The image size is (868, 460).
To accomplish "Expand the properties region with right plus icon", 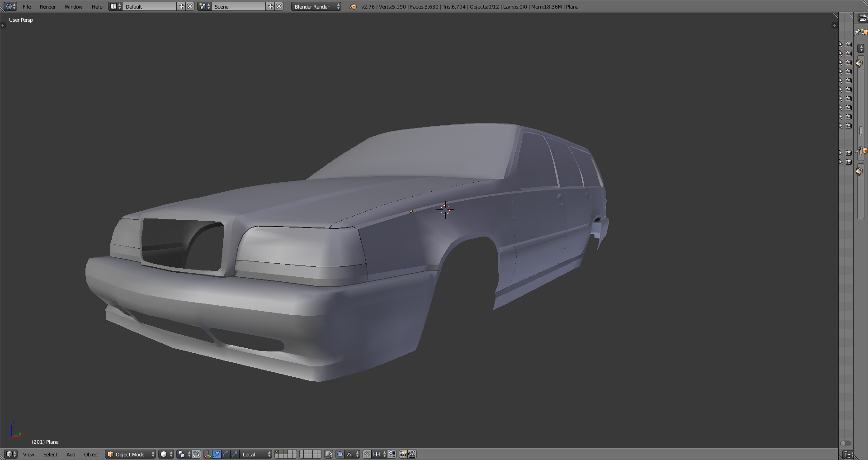I will pyautogui.click(x=835, y=25).
